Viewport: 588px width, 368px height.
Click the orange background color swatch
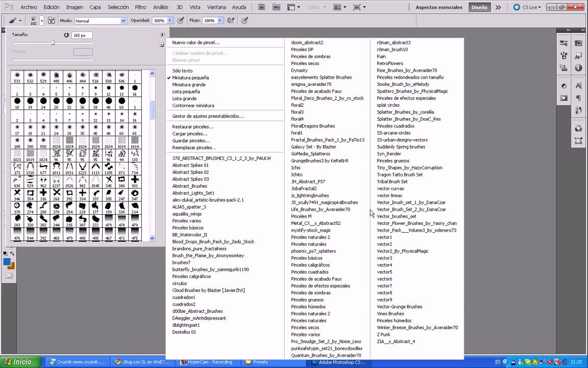click(12, 267)
